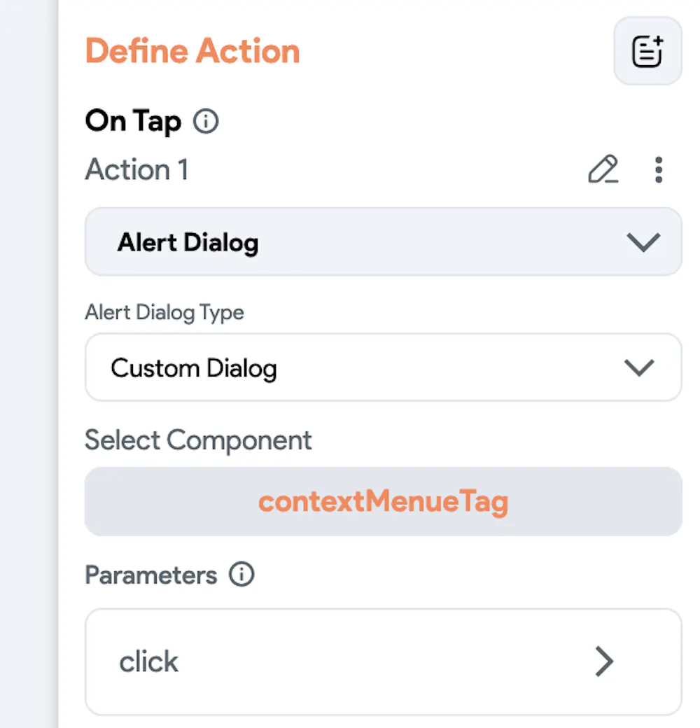Viewport: 700px width, 728px height.
Task: Click the gray strip left of the panel
Action: pos(29,364)
